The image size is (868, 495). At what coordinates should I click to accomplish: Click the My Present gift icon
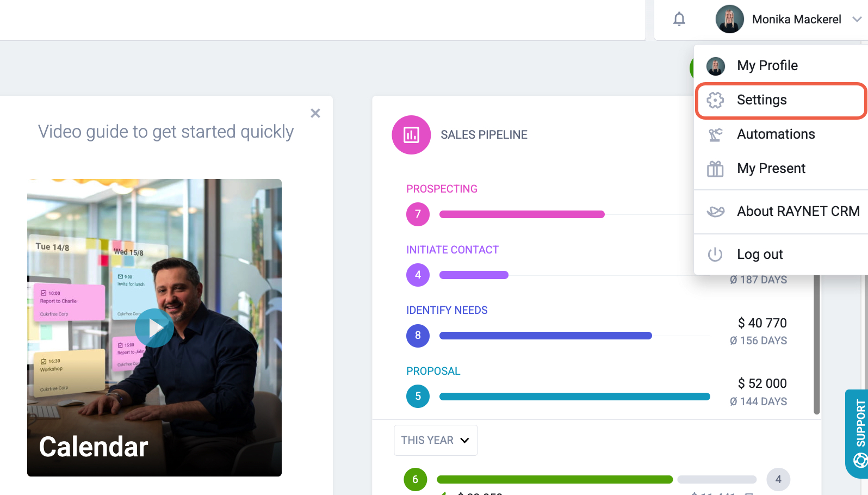point(715,169)
